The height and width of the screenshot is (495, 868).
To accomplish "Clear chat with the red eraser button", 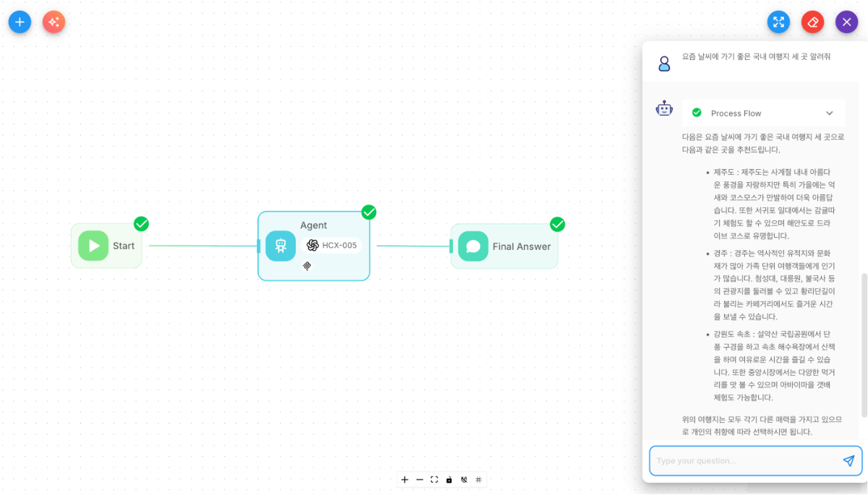I will tap(812, 22).
